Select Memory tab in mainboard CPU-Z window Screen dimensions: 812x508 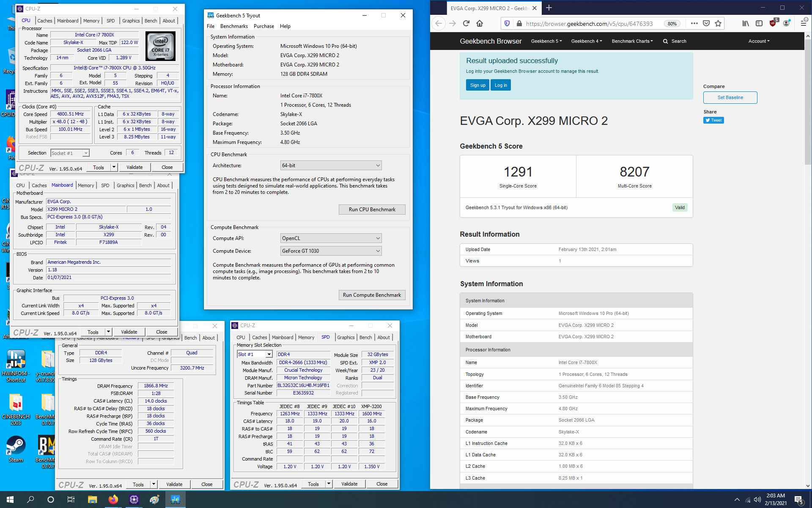coord(86,185)
